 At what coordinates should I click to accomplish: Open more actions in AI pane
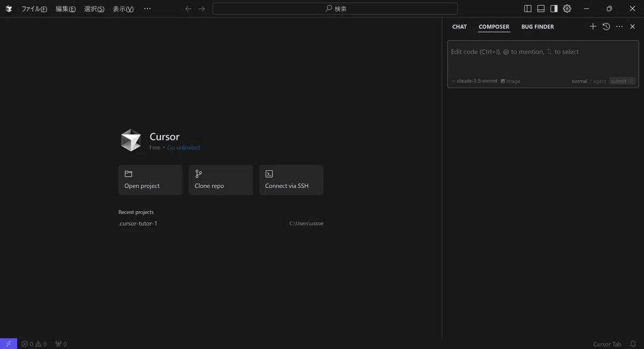click(619, 26)
